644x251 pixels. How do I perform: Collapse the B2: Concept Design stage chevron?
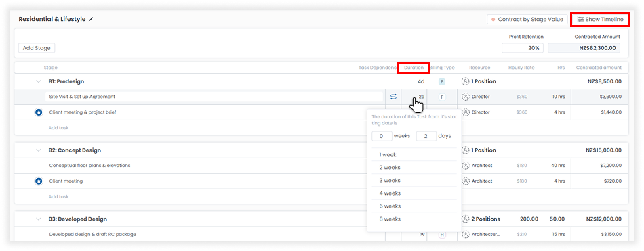pos(38,150)
